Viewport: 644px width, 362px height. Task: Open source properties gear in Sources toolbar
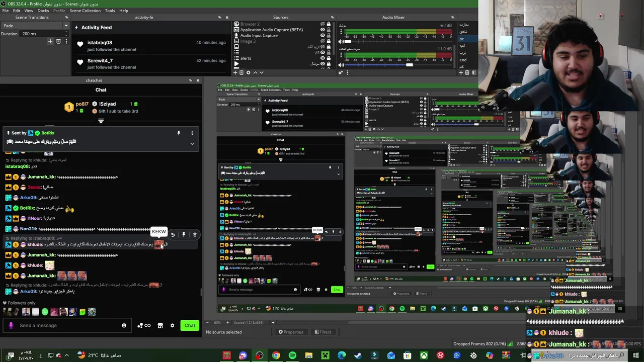248,72
